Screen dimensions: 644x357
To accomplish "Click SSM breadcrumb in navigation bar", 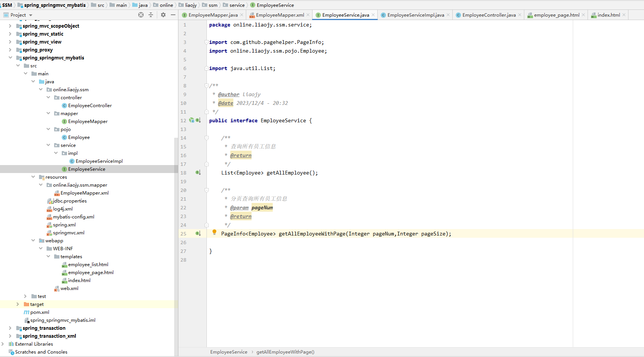I will point(7,5).
